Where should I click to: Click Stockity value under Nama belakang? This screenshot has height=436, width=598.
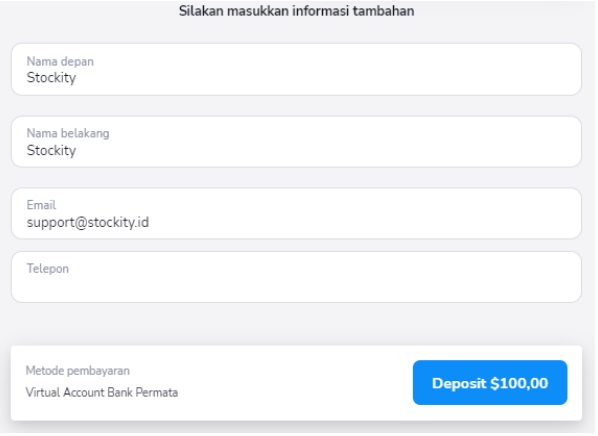point(51,150)
